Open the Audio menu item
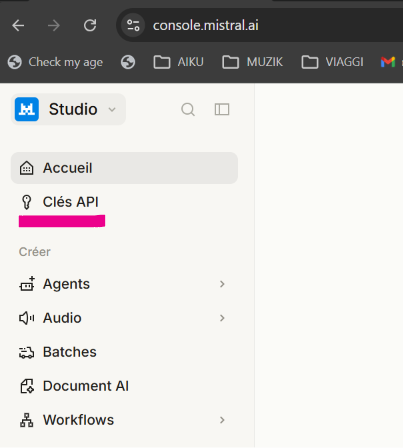This screenshot has height=448, width=403. (124, 318)
